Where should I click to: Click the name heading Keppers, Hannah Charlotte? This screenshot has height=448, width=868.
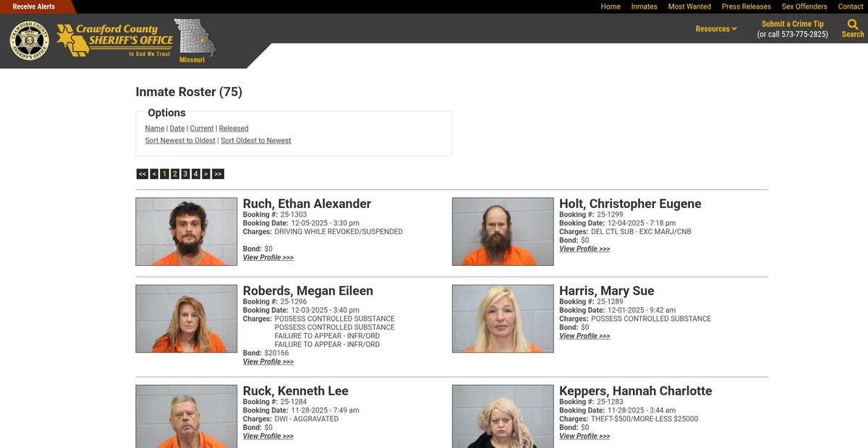coord(636,391)
